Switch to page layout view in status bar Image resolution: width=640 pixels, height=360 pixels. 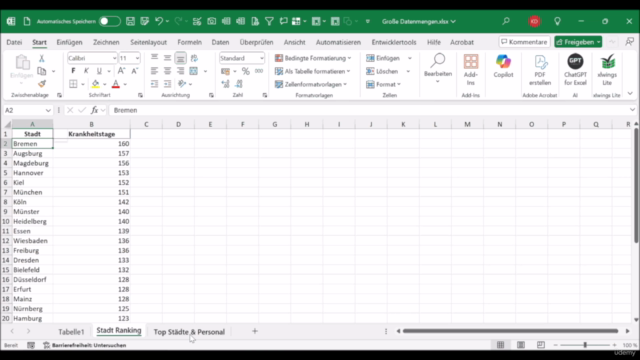(521, 345)
